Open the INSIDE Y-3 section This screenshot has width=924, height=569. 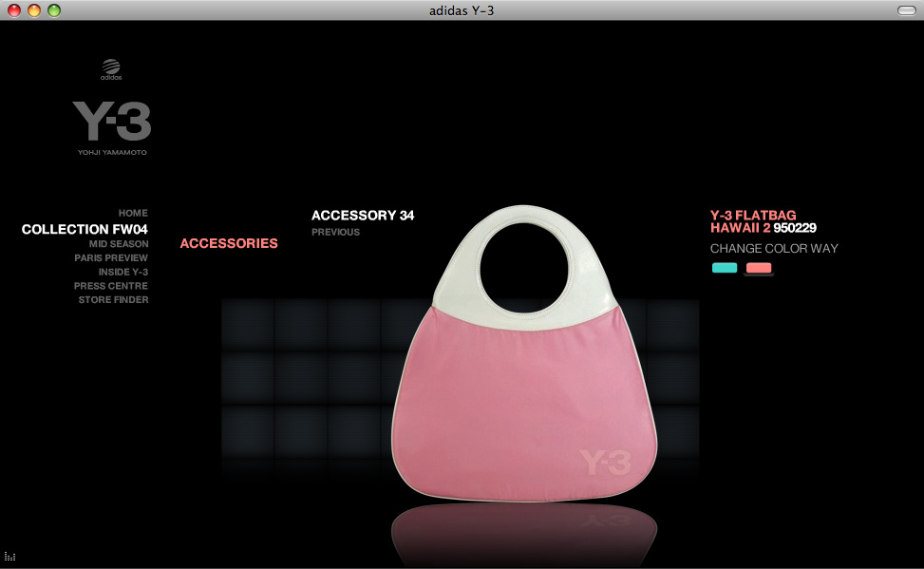(x=123, y=272)
